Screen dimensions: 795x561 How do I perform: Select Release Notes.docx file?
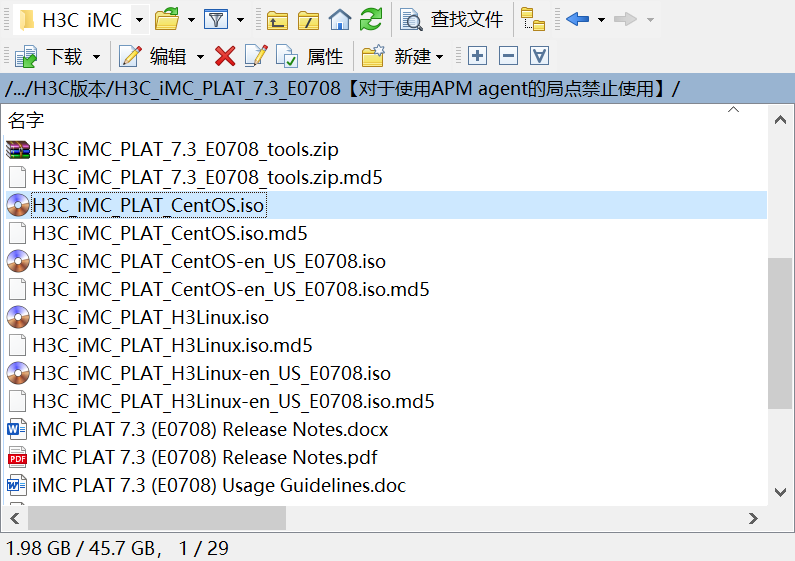(210, 430)
